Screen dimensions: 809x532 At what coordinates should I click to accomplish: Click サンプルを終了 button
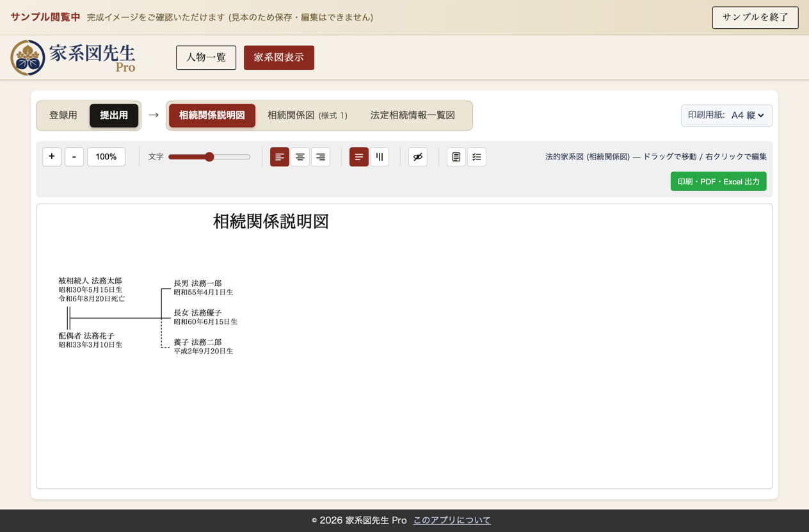click(x=755, y=17)
